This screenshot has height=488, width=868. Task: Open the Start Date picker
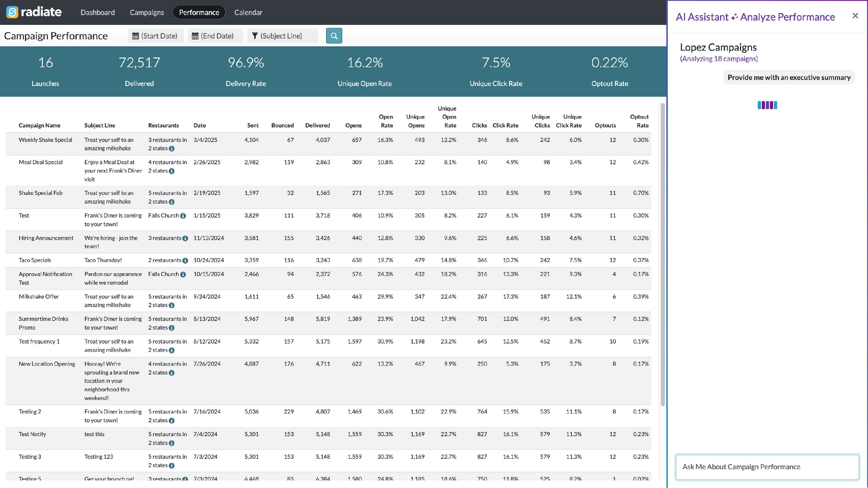point(155,36)
